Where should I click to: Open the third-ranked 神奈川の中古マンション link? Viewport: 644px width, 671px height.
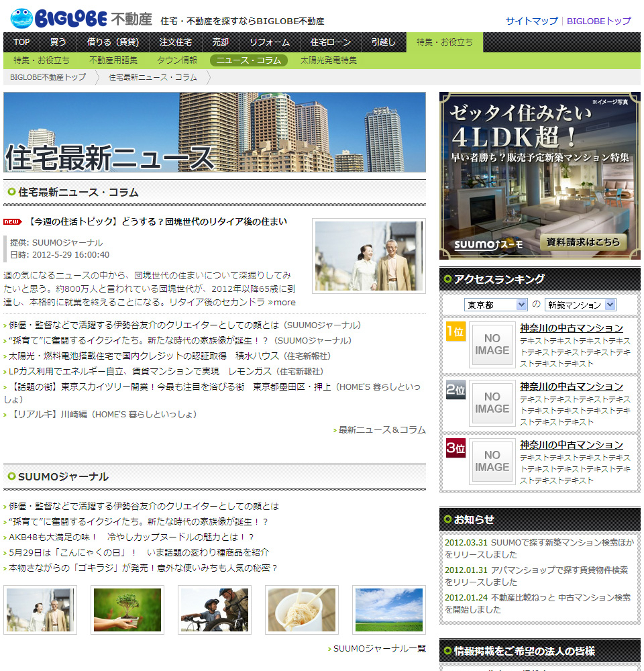[x=572, y=445]
